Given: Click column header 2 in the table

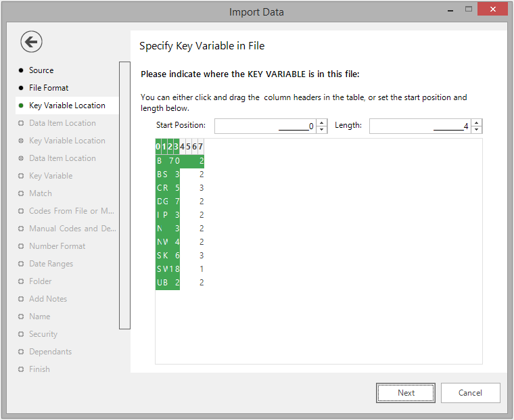Looking at the screenshot, I should pyautogui.click(x=170, y=147).
